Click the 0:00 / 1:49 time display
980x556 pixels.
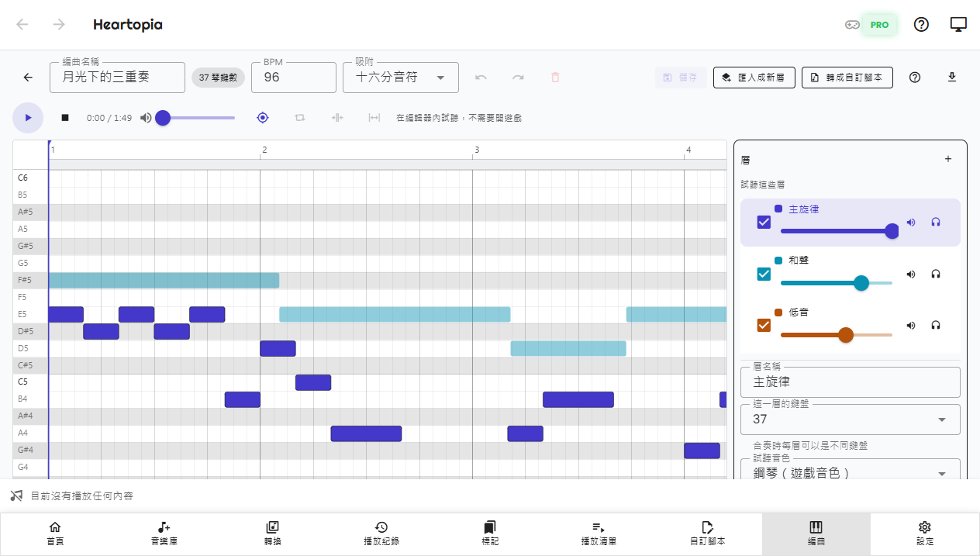[x=109, y=118]
